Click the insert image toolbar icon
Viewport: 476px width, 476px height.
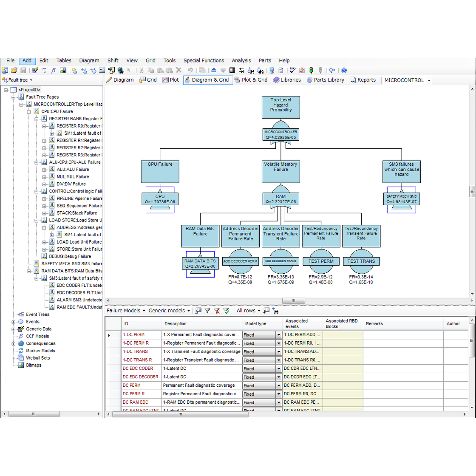tap(62, 70)
